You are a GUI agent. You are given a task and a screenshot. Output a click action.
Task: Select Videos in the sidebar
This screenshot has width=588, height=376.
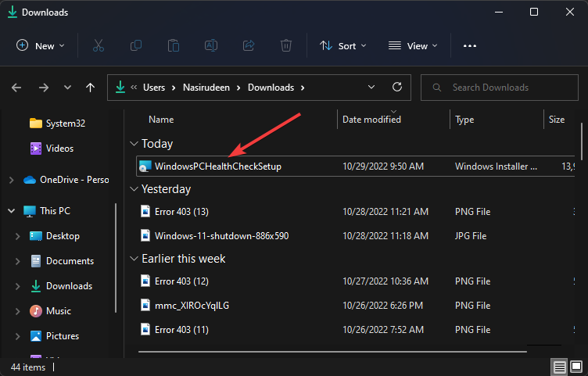(x=52, y=149)
